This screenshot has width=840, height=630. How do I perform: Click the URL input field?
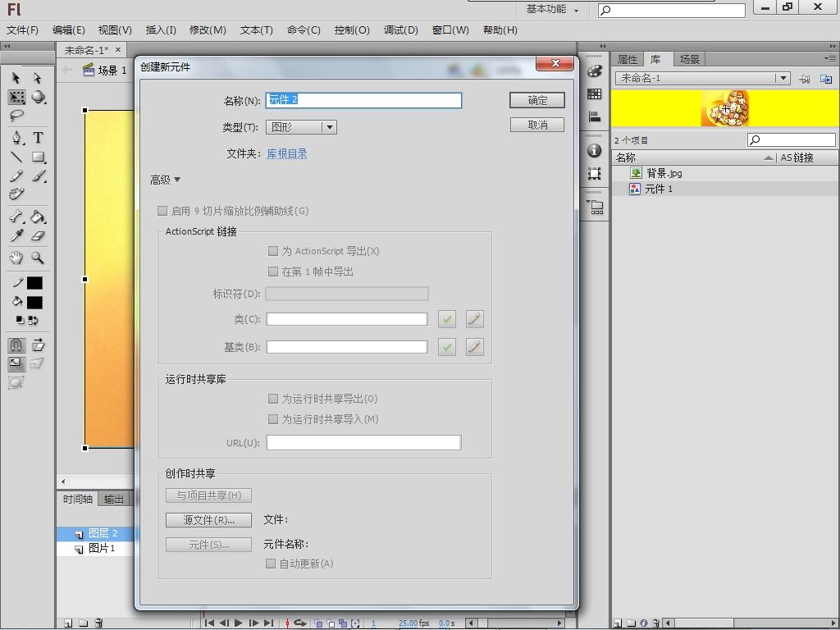coord(363,442)
